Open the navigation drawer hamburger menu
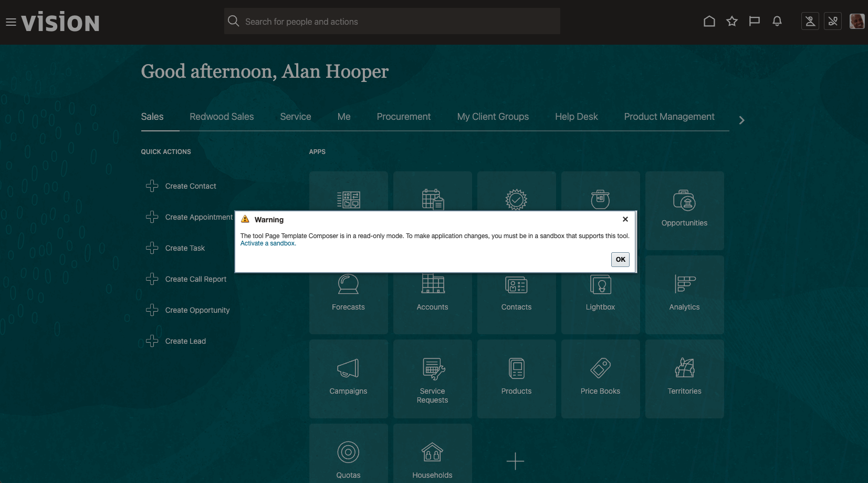Image resolution: width=868 pixels, height=483 pixels. [11, 21]
